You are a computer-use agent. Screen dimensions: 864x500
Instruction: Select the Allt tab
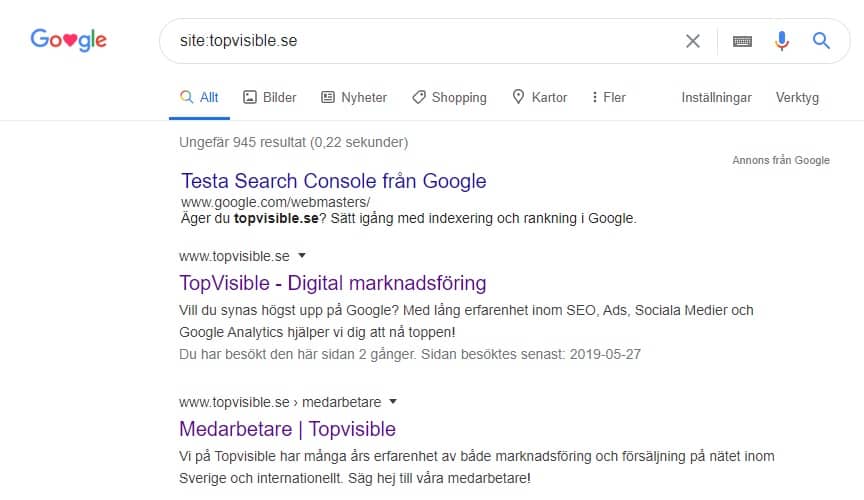[199, 97]
